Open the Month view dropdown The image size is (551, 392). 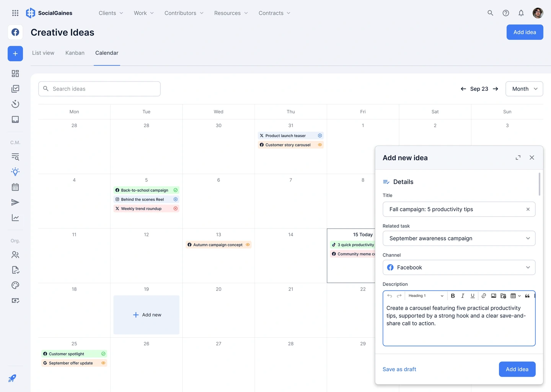[524, 89]
